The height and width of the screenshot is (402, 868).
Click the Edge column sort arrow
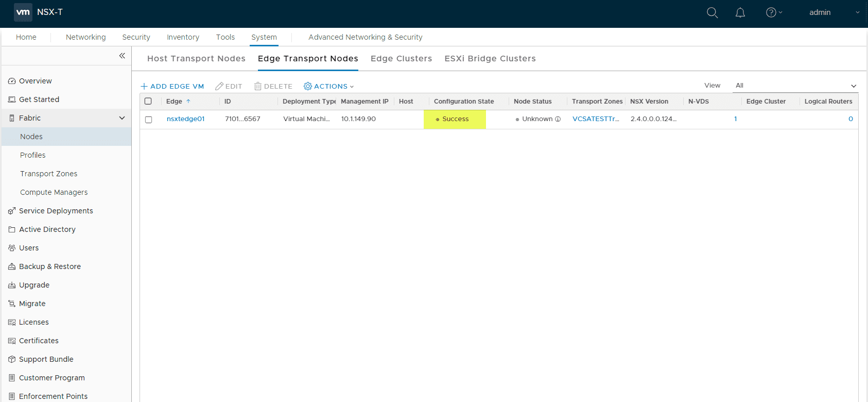[x=188, y=102]
